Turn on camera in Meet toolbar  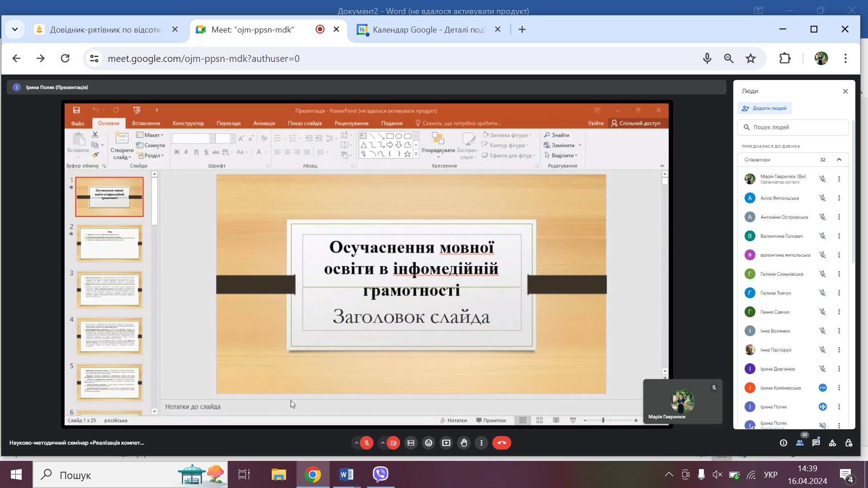[394, 443]
